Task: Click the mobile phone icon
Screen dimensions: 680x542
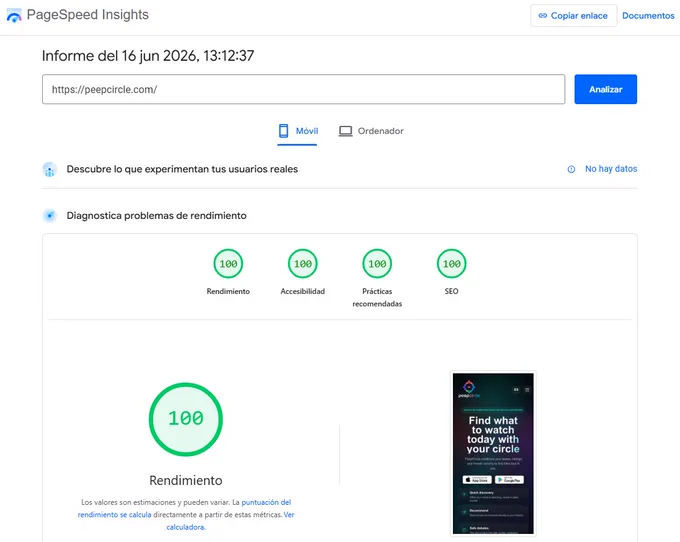Action: 284,131
